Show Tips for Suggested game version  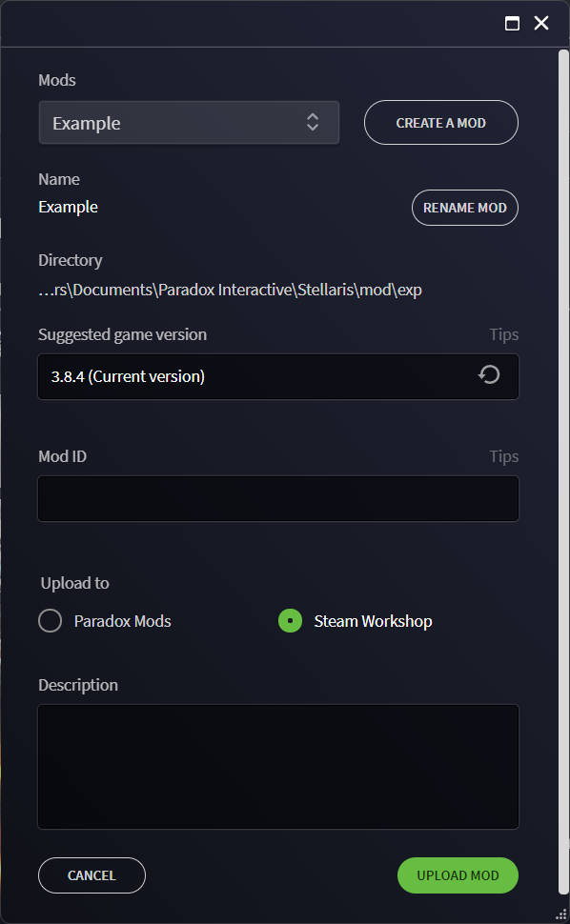(x=504, y=334)
